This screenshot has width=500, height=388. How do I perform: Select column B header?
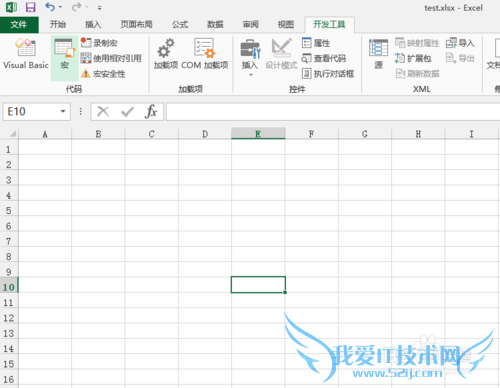pyautogui.click(x=98, y=134)
